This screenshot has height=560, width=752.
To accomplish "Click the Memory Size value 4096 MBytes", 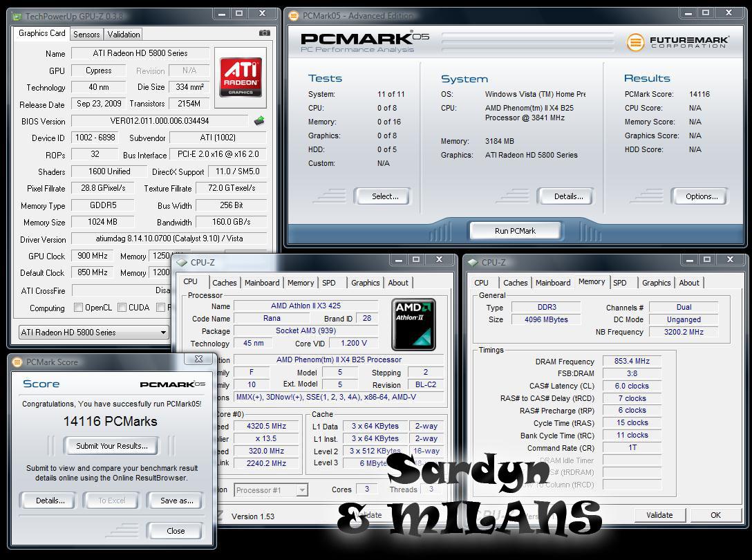I will pos(546,319).
